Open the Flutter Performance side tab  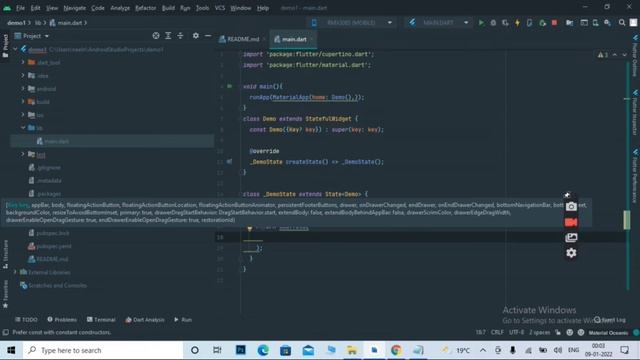635,176
